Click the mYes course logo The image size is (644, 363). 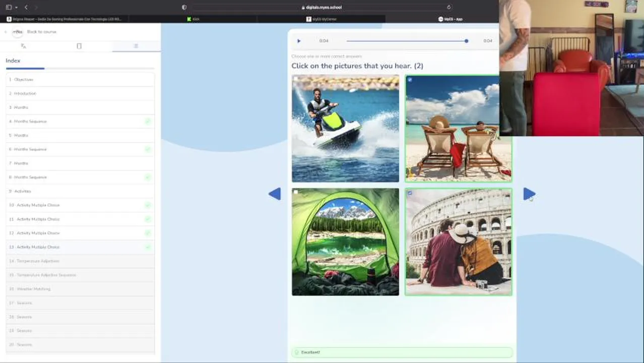click(18, 32)
